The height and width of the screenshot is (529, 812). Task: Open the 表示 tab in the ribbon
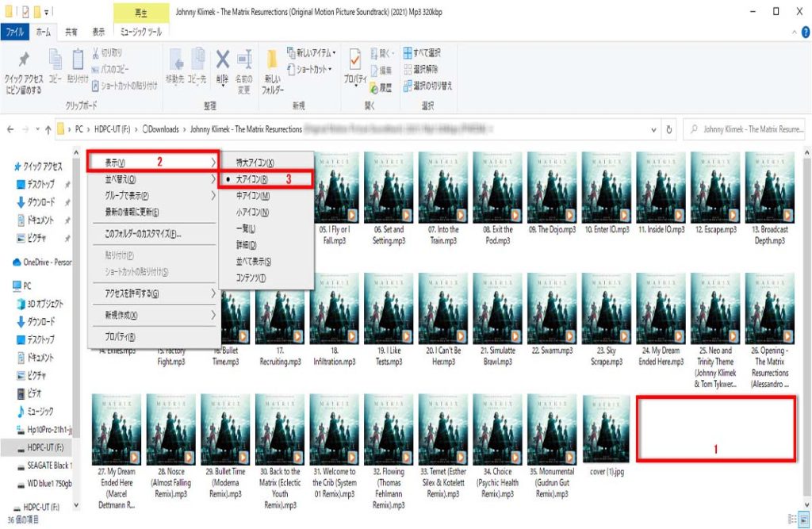point(98,33)
